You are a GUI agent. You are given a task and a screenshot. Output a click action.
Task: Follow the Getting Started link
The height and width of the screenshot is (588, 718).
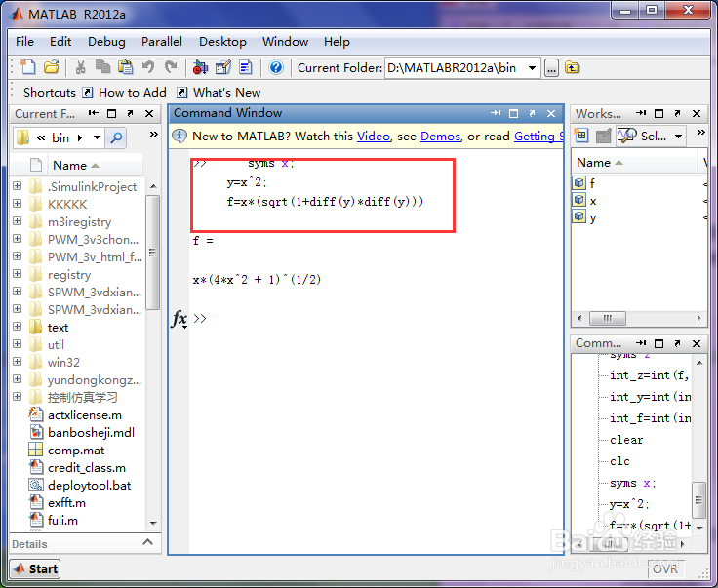538,137
